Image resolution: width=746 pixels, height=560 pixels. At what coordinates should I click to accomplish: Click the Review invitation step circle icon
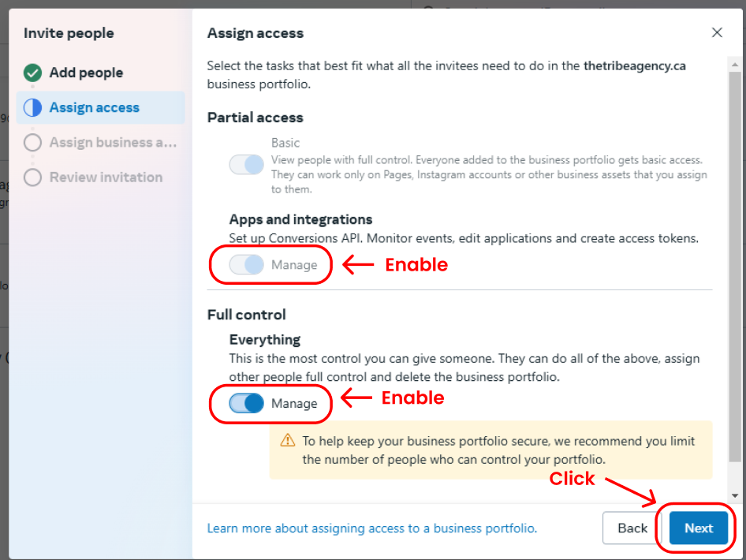(x=32, y=177)
